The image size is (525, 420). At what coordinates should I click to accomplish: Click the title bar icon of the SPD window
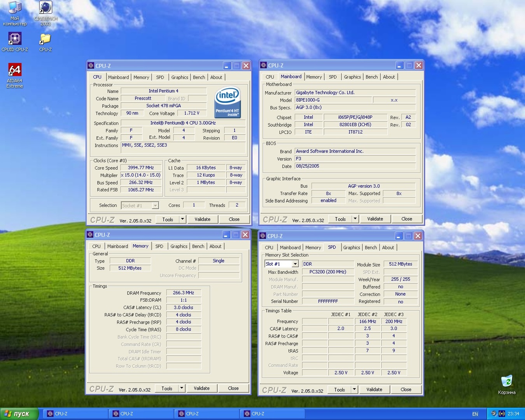263,236
